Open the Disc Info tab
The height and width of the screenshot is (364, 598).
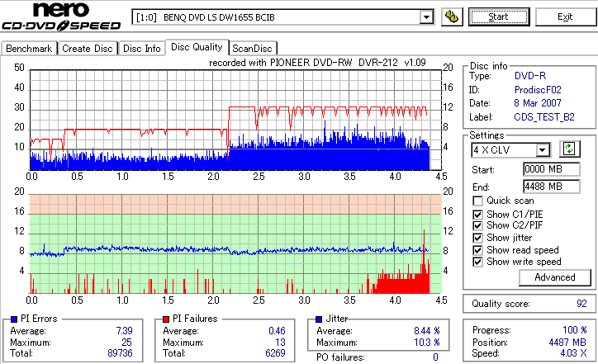pos(141,49)
